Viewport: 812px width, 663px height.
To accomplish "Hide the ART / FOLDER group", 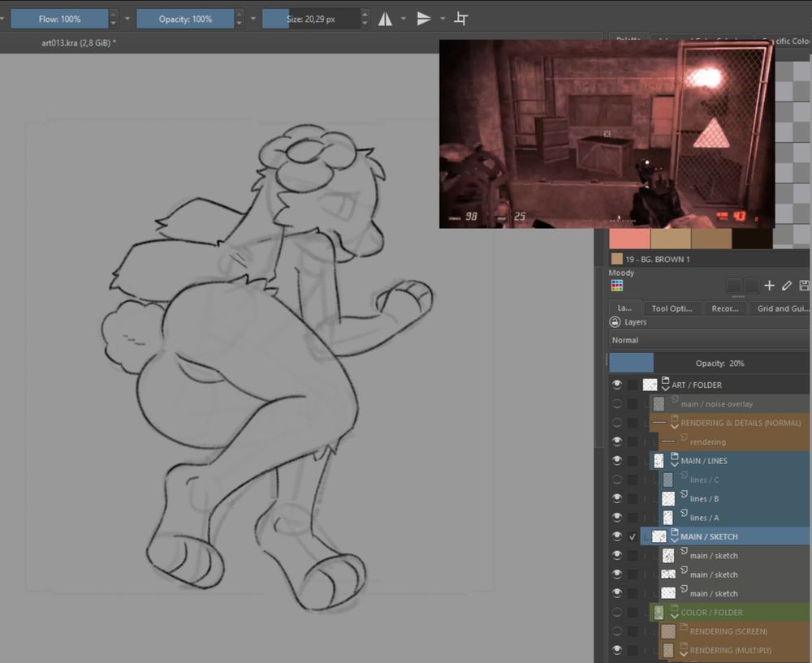I will click(617, 385).
